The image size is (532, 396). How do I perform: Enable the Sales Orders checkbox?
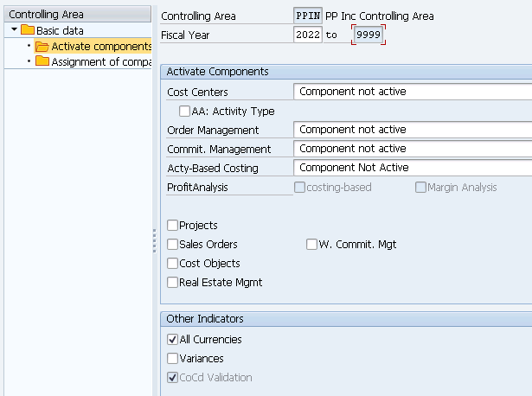pyautogui.click(x=172, y=244)
